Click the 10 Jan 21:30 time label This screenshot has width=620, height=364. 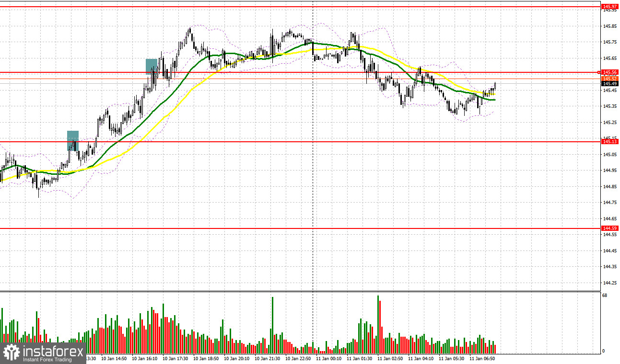pyautogui.click(x=268, y=358)
